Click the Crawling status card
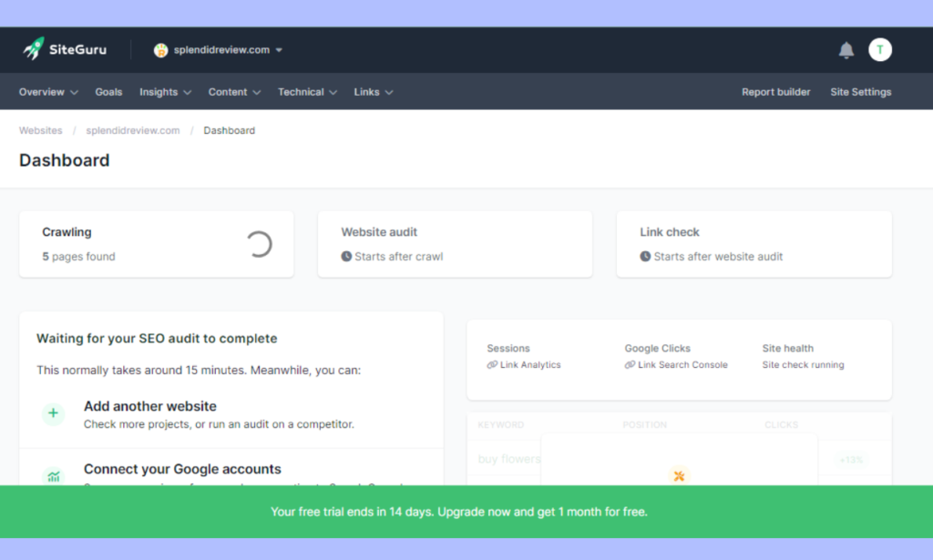The image size is (933, 560). pos(157,244)
